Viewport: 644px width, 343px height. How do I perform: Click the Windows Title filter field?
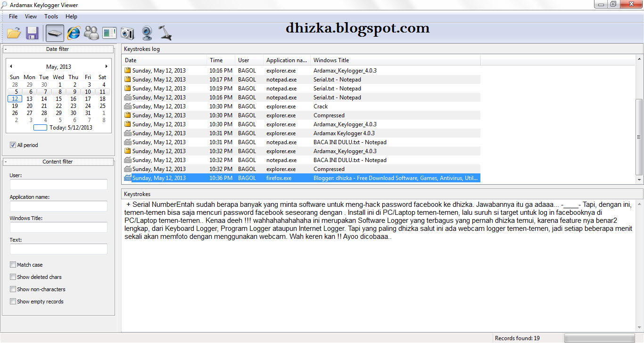(x=58, y=227)
